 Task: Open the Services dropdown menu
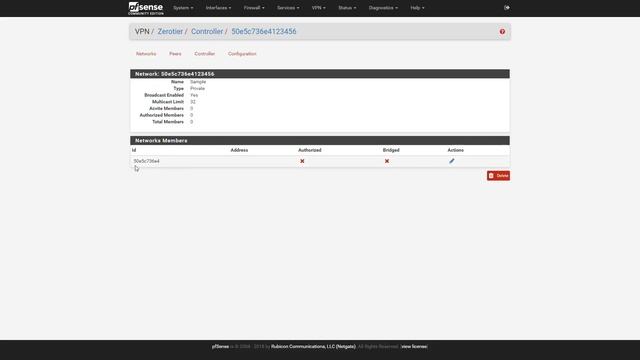tap(288, 8)
